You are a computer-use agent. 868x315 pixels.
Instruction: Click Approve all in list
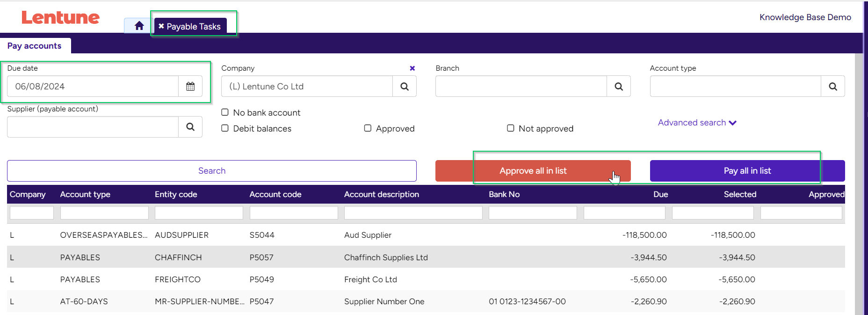coord(533,171)
